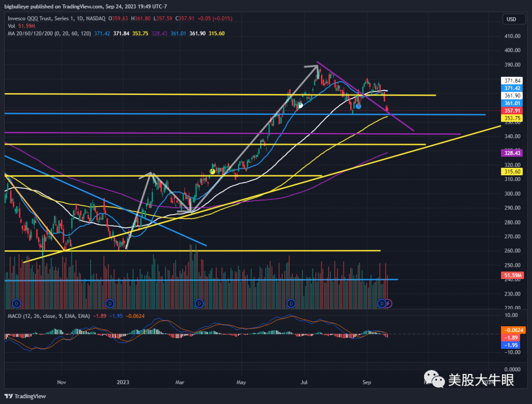Click the Vol indicator legend
This screenshot has height=404, width=532.
coord(21,26)
